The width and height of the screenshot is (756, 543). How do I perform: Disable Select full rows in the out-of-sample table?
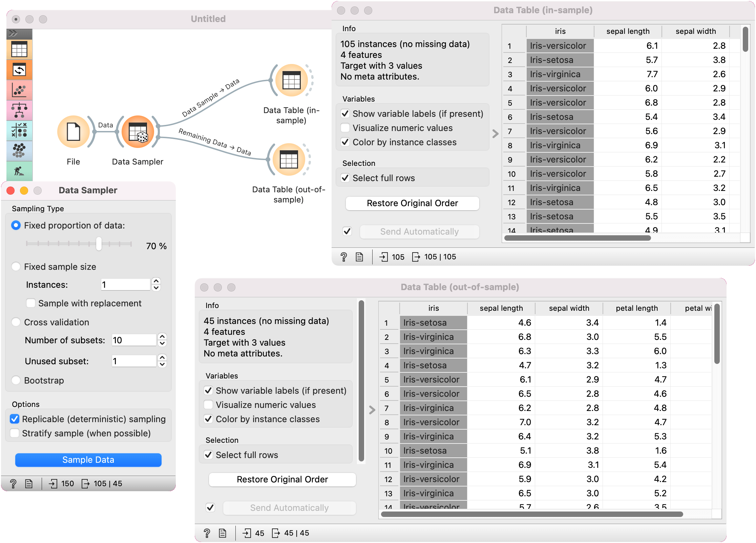[209, 454]
